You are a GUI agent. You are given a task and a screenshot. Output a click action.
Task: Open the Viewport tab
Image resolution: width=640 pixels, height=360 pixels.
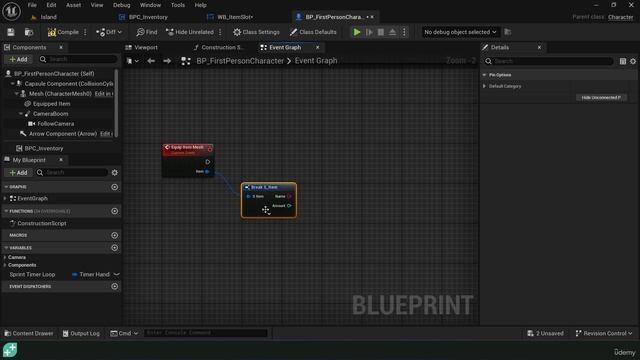pyautogui.click(x=146, y=47)
